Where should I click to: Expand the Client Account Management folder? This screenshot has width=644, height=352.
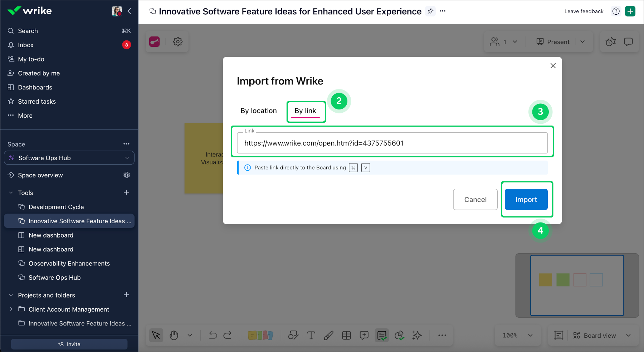pyautogui.click(x=11, y=309)
